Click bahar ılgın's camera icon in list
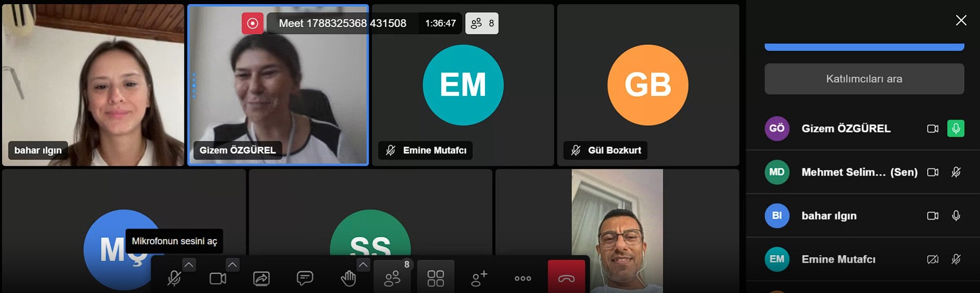The height and width of the screenshot is (293, 980). (933, 216)
